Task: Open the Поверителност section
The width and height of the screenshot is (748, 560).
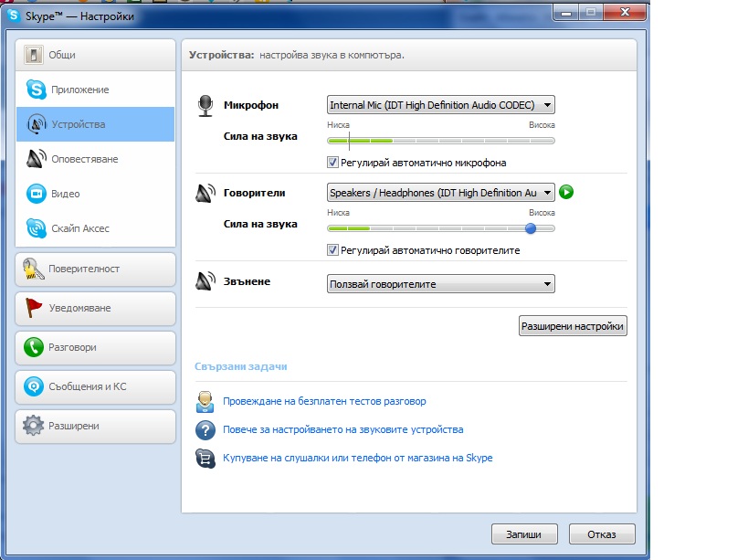Action: coord(95,269)
